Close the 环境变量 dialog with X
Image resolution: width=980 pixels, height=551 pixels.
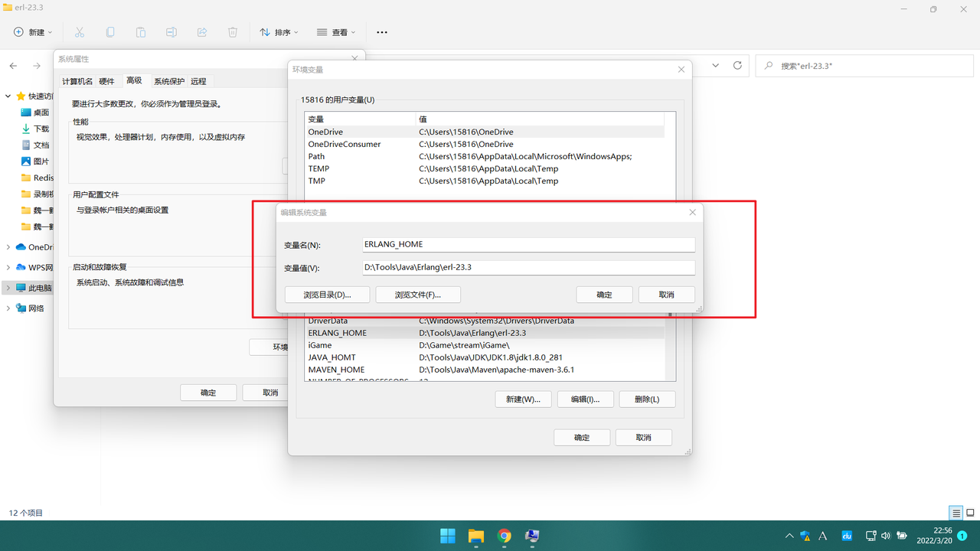click(x=681, y=70)
